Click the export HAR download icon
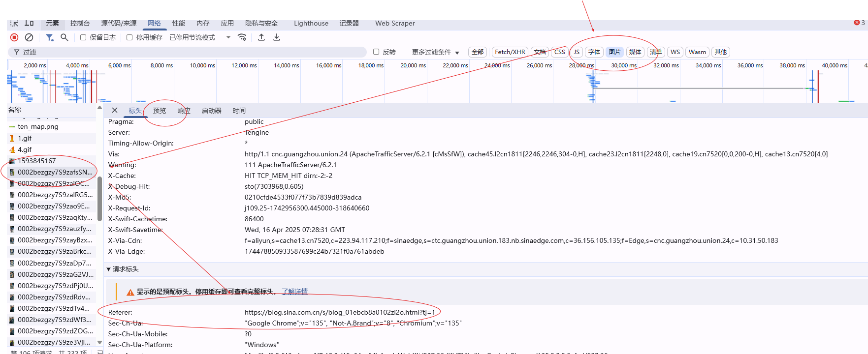Viewport: 868px width, 354px height. 277,37
